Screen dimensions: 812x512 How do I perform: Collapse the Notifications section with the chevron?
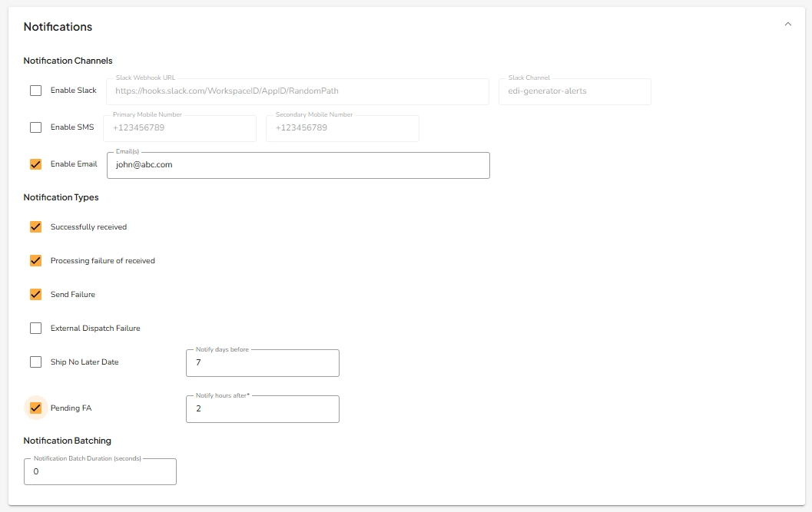[x=787, y=23]
